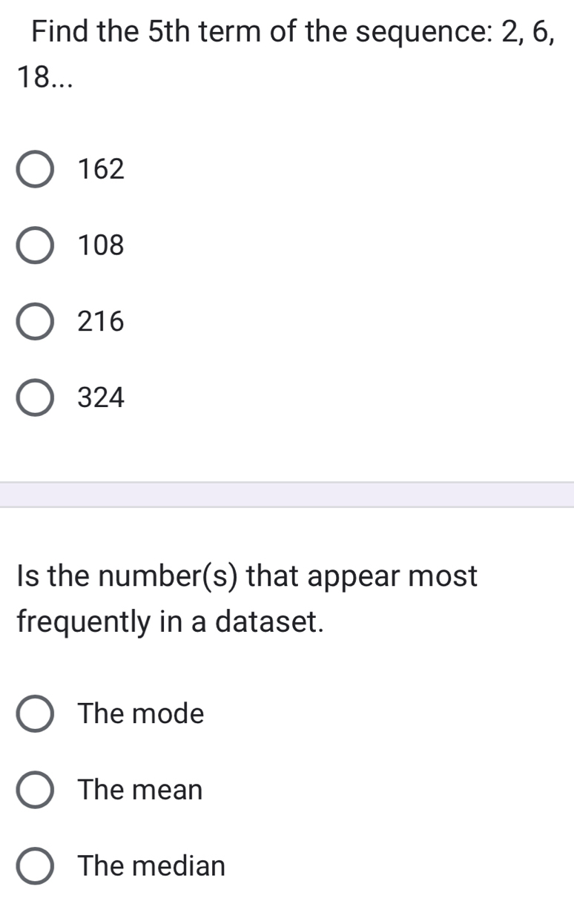The width and height of the screenshot is (574, 924).
Task: Click the '162' answer label text
Action: (102, 170)
